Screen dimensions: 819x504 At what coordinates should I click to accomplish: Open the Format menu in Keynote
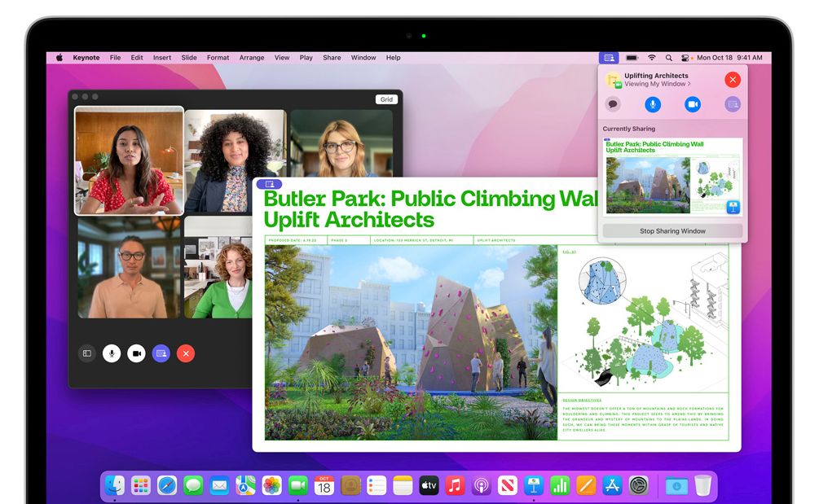(218, 58)
